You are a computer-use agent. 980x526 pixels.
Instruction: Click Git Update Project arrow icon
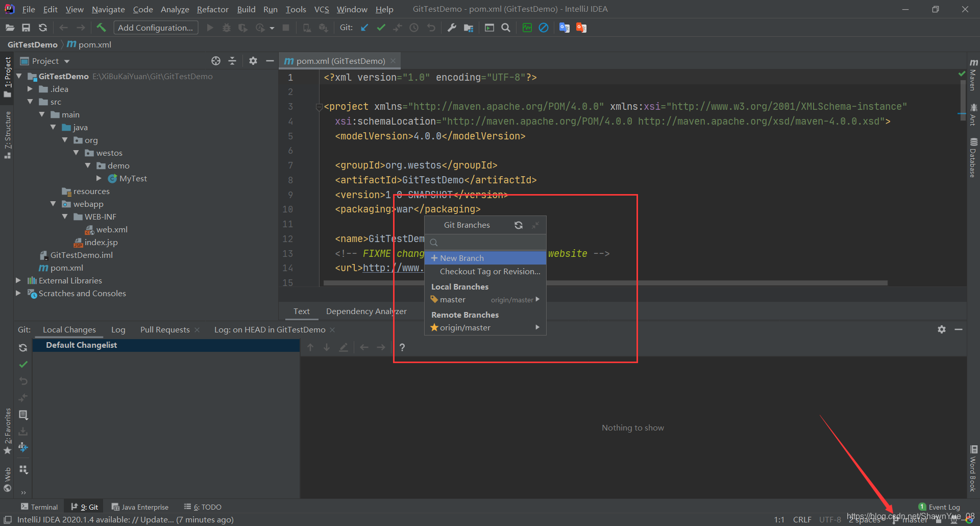(x=364, y=28)
